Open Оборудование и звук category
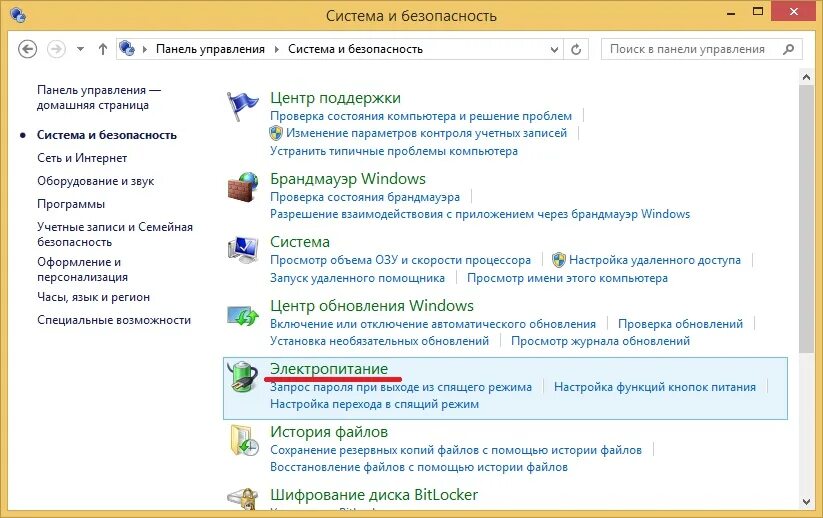The height and width of the screenshot is (518, 823). [x=96, y=181]
